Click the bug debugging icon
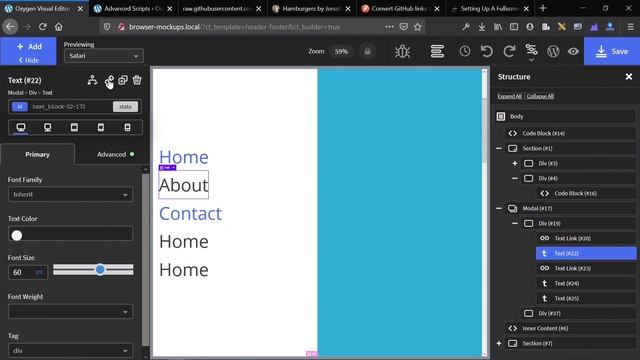The height and width of the screenshot is (360, 640). click(x=402, y=51)
